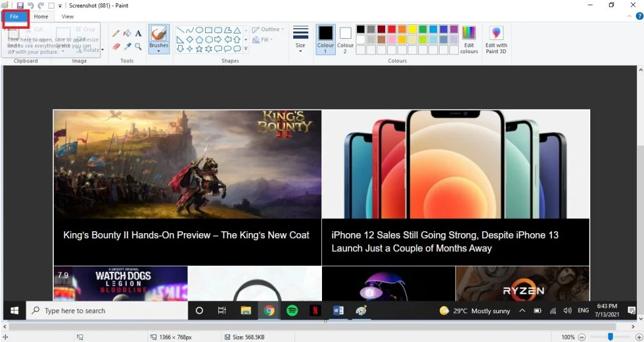Screen dimensions: 644x342
Task: Choose the Left arrow shape
Action: (228, 40)
